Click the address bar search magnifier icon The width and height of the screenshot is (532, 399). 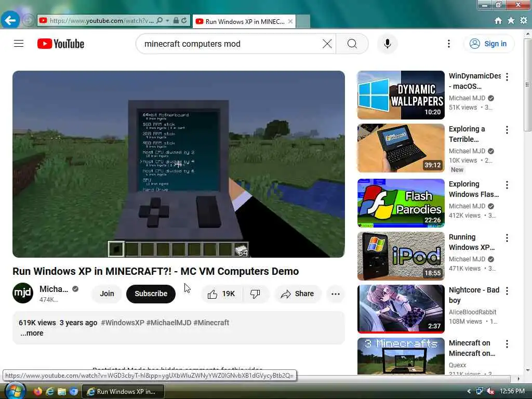click(159, 21)
